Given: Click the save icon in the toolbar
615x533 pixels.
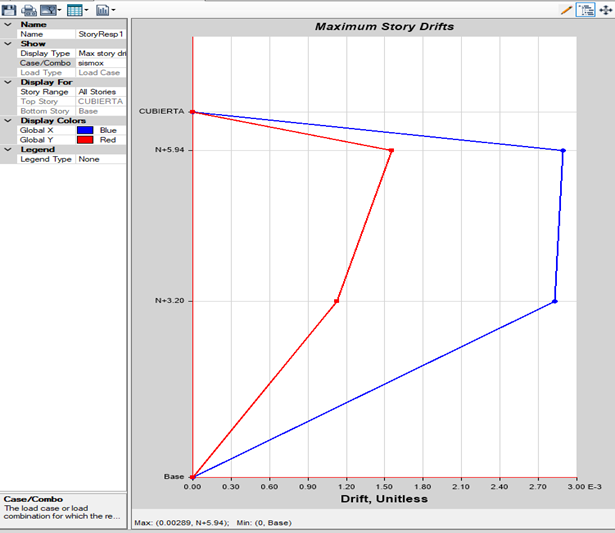Looking at the screenshot, I should (x=10, y=9).
